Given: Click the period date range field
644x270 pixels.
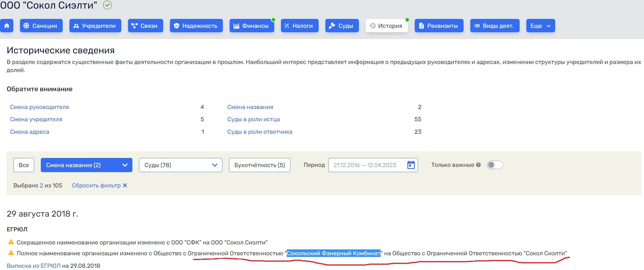Looking at the screenshot, I should coord(365,165).
